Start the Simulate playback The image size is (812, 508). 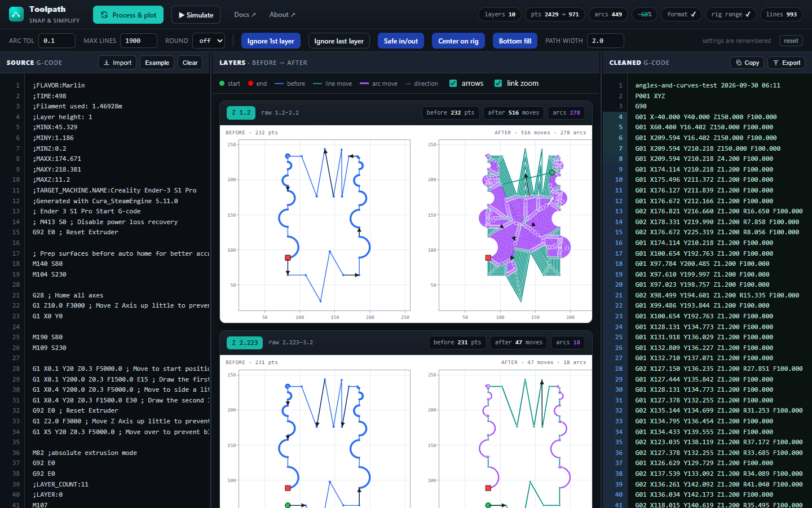[196, 15]
